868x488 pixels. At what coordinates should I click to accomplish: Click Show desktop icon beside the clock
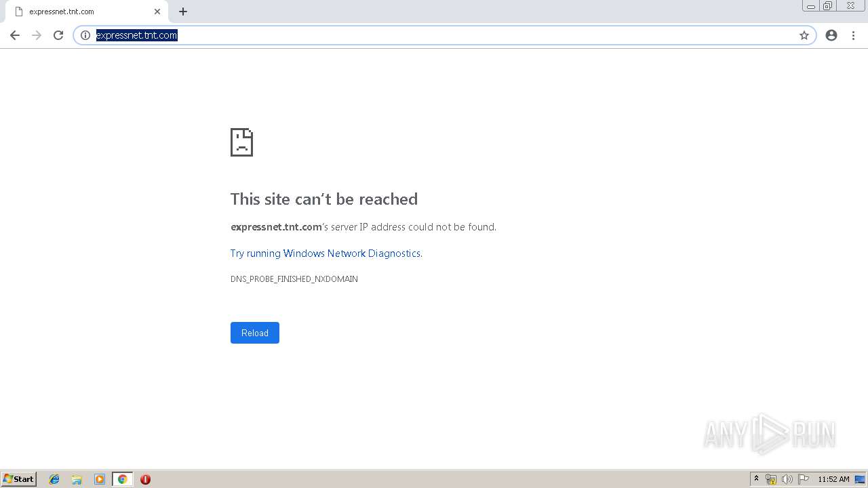pyautogui.click(x=860, y=479)
